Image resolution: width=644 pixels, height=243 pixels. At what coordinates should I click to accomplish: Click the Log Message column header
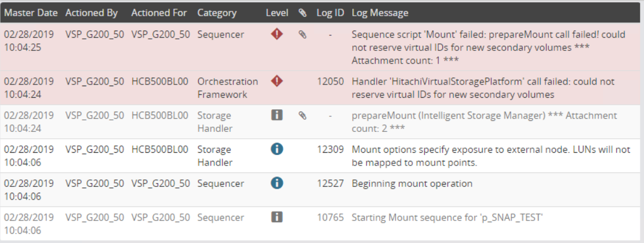pos(380,13)
